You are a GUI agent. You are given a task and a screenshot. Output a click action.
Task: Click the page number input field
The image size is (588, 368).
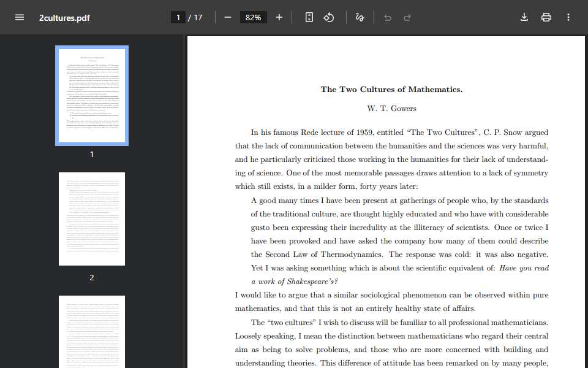[178, 17]
